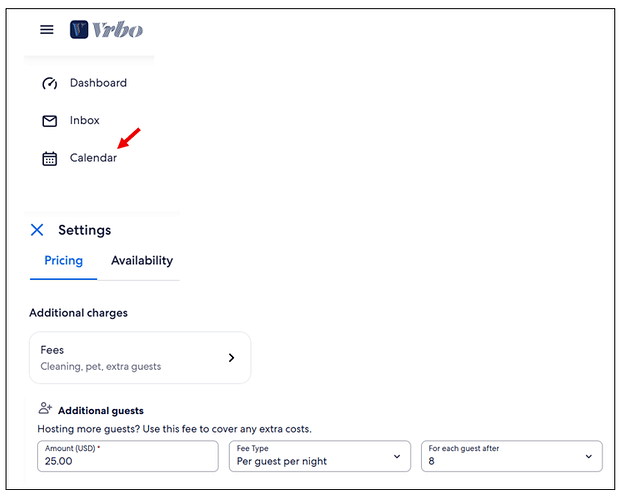Click the Dashboard gauge icon

(49, 84)
